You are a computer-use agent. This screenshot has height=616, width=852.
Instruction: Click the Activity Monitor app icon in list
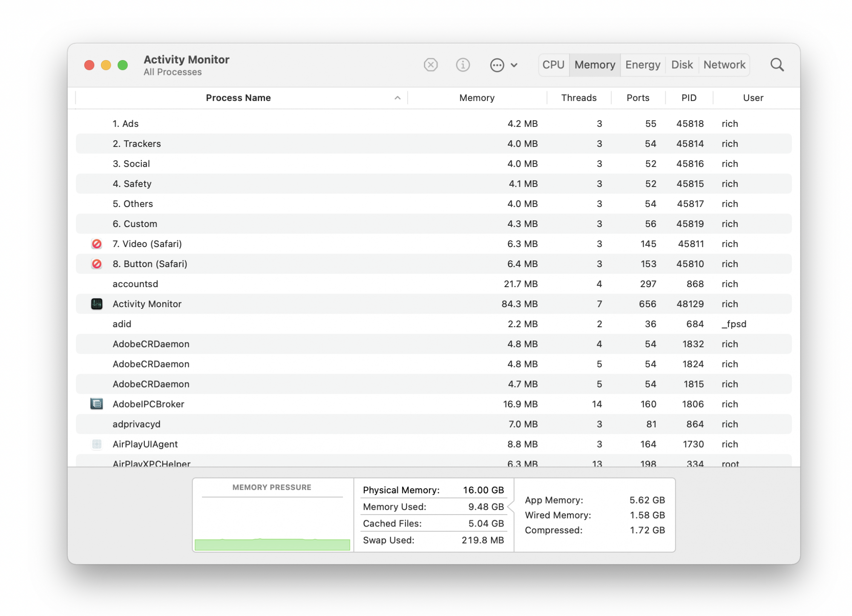(97, 304)
